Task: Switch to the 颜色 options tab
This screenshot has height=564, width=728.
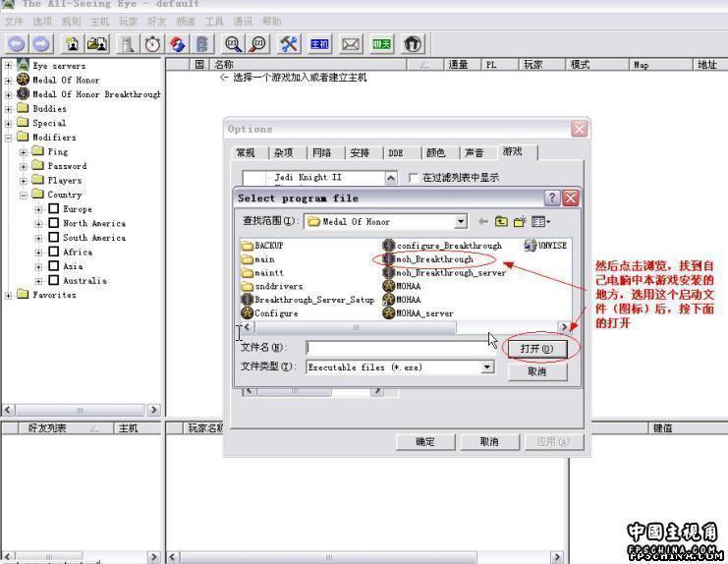Action: pos(436,152)
